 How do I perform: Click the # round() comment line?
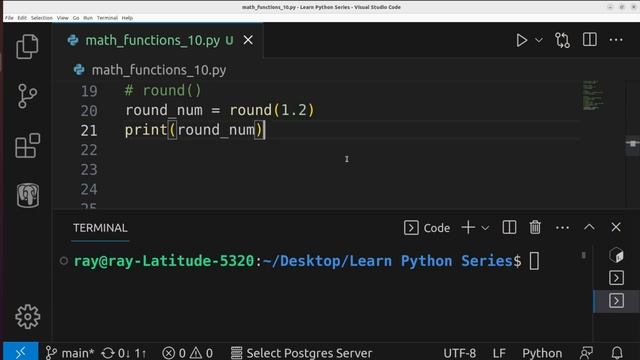tap(163, 91)
